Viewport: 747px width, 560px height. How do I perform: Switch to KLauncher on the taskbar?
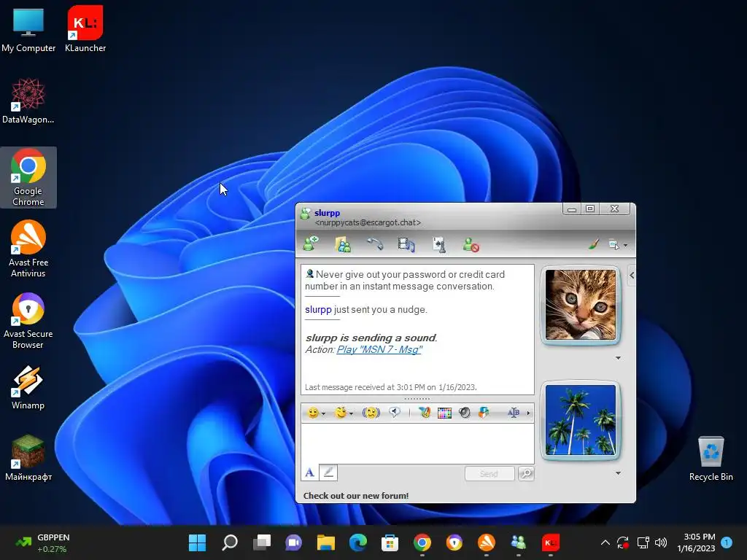(550, 542)
